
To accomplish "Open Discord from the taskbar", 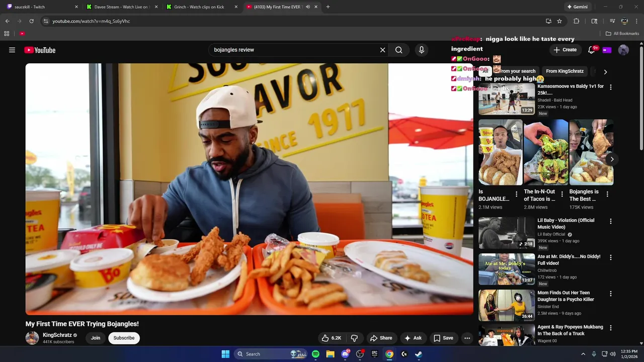I will tap(345, 354).
